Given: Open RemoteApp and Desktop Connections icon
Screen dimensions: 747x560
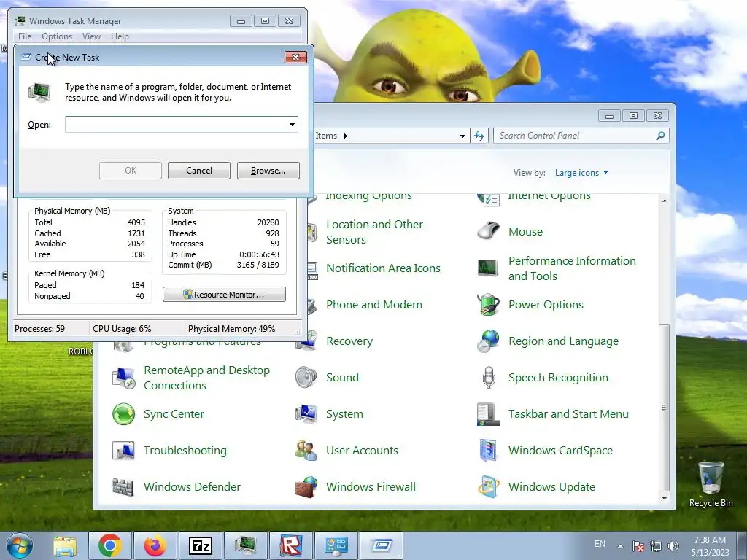Looking at the screenshot, I should (123, 378).
